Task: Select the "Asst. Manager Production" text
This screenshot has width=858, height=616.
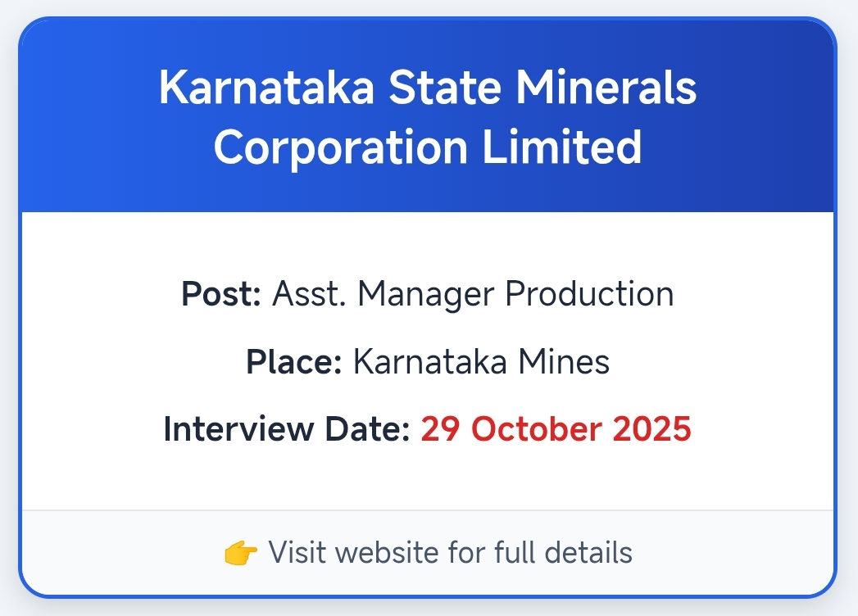Action: coord(473,293)
